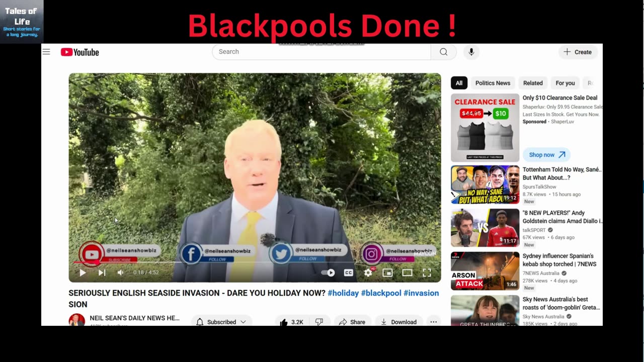Share this video
Screen dimensions: 644x362
click(x=352, y=322)
